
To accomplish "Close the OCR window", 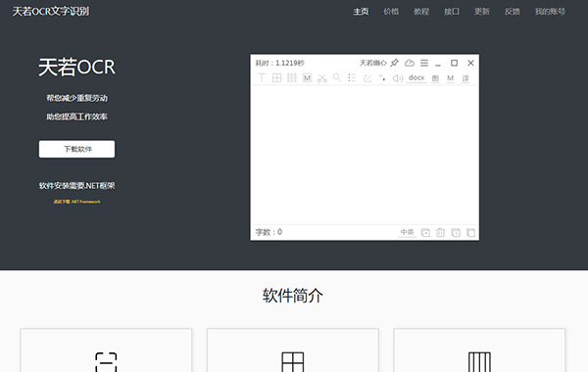I will 470,63.
